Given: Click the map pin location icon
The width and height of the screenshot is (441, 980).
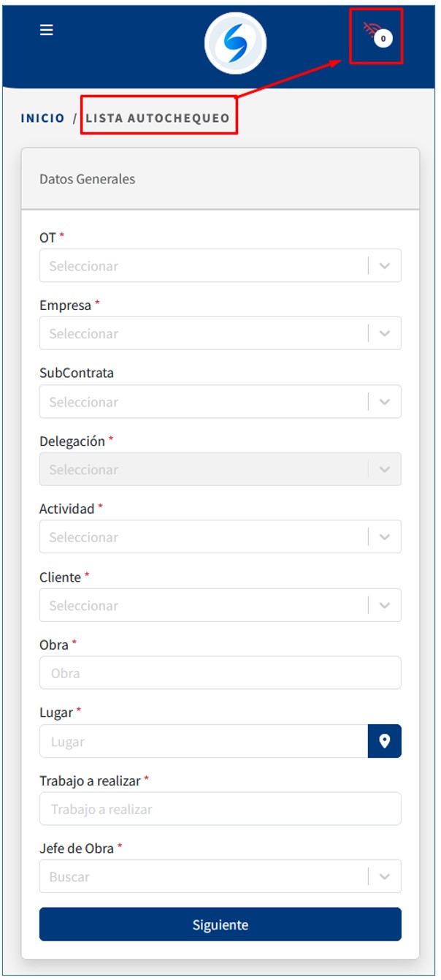Looking at the screenshot, I should 384,741.
